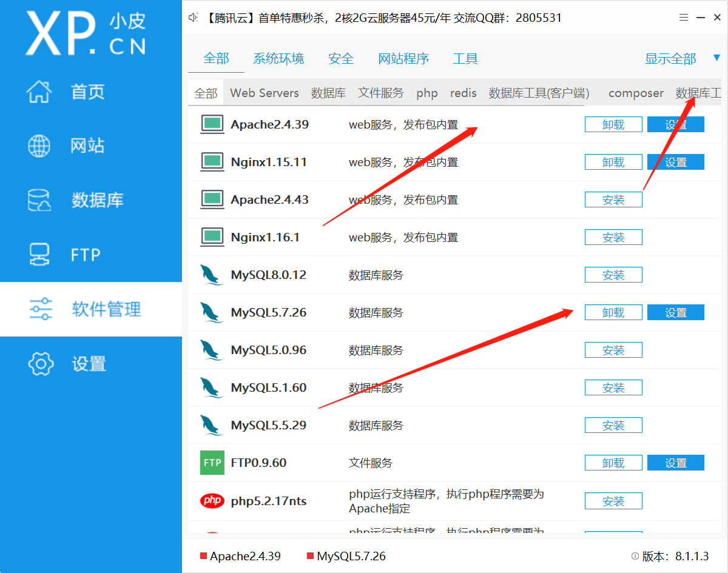This screenshot has width=728, height=573.
Task: Click the Apache2.4.39 status bar entry
Action: [x=241, y=556]
